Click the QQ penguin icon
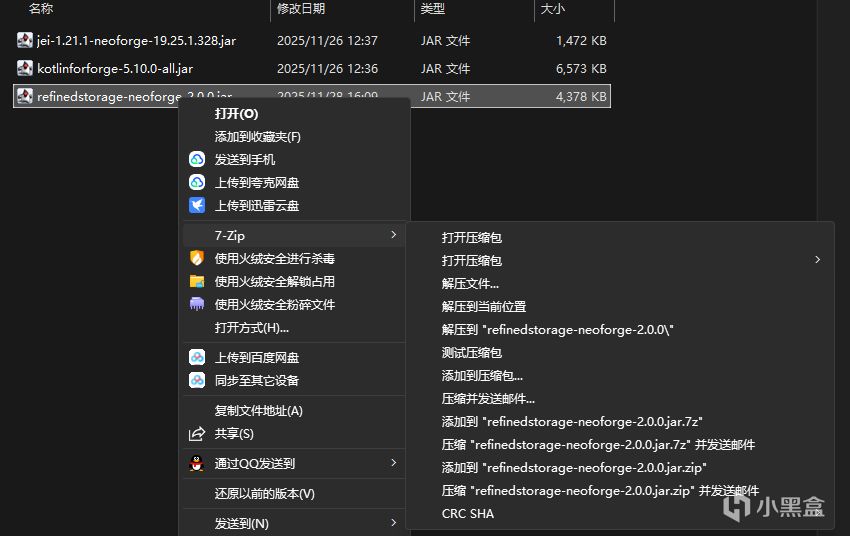The width and height of the screenshot is (850, 536). click(x=197, y=463)
